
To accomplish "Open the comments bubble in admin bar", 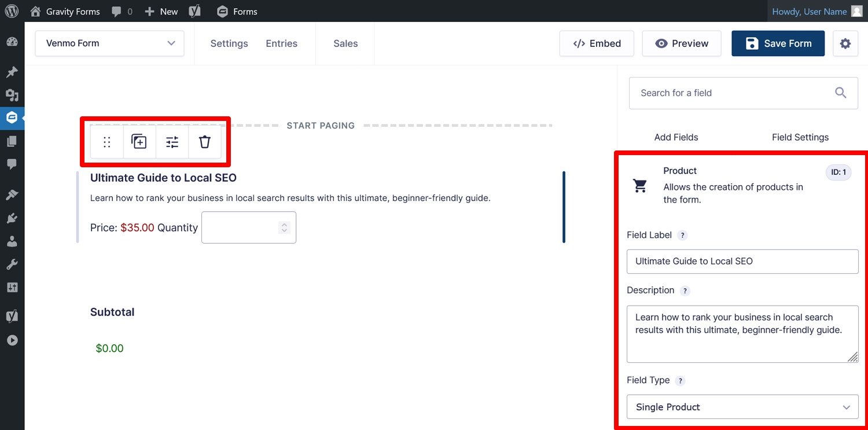I will 122,11.
